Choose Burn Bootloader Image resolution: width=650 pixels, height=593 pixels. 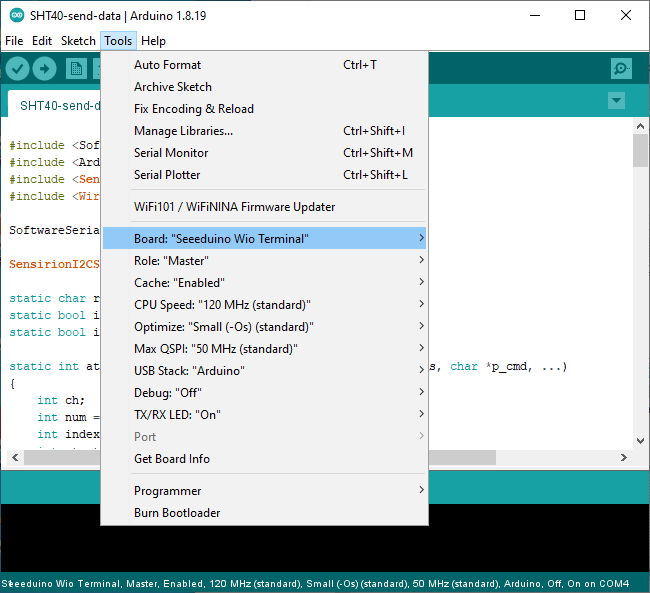pyautogui.click(x=264, y=513)
